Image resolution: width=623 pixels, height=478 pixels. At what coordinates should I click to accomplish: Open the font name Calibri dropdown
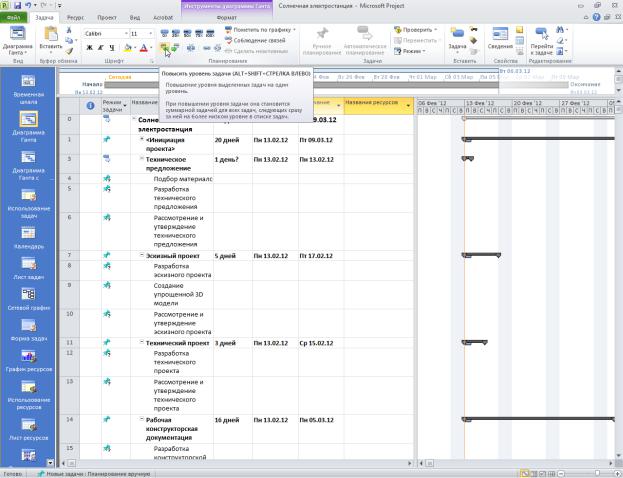coord(126,34)
